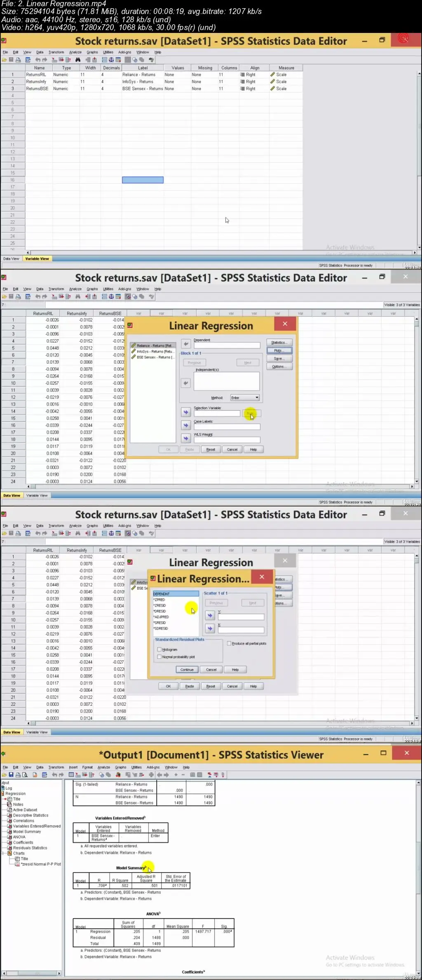Click arrow button beside WLS Weight field
The height and width of the screenshot is (980, 422).
pos(186,439)
